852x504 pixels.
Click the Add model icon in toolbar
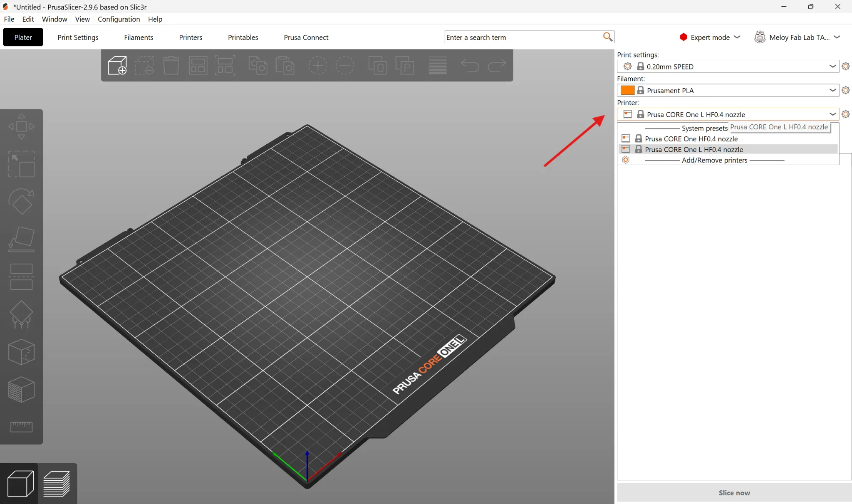117,66
